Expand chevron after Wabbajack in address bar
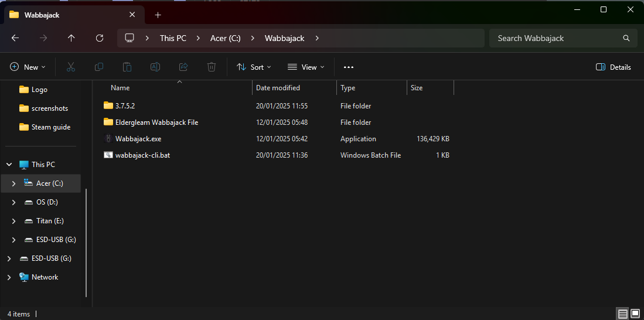The width and height of the screenshot is (644, 320). (x=316, y=38)
